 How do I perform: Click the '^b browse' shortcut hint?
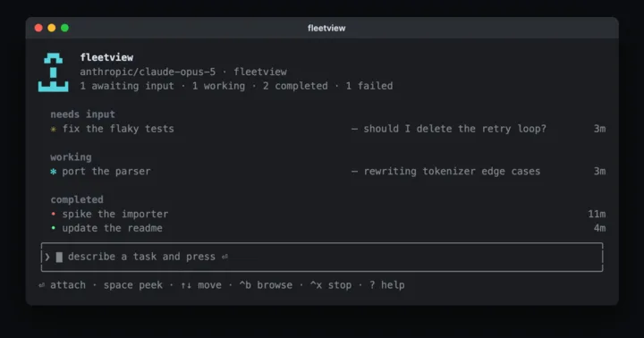(x=266, y=285)
